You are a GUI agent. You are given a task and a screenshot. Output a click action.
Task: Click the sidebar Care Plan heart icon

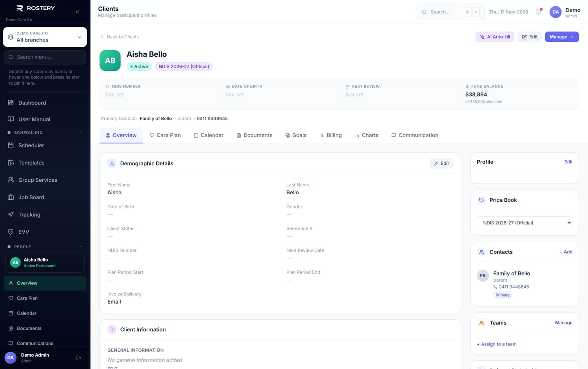11,298
